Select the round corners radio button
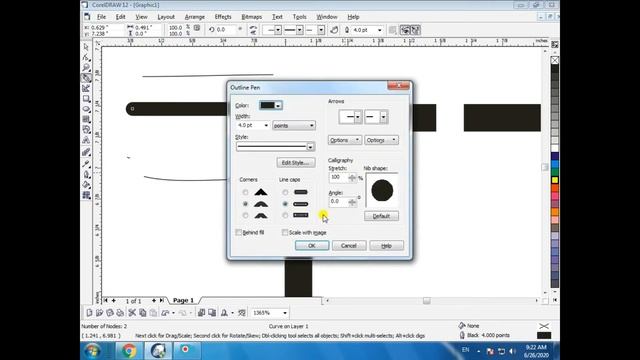640x360 pixels. pyautogui.click(x=245, y=204)
